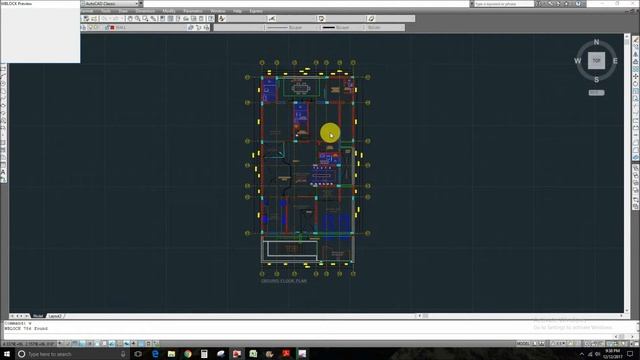Open the Dimension menu
The height and width of the screenshot is (360, 640).
click(x=145, y=11)
